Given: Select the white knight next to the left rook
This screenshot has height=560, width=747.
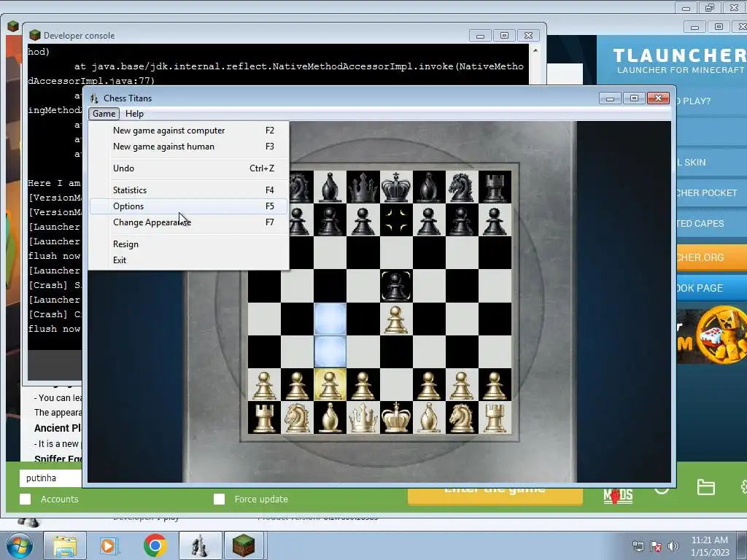Looking at the screenshot, I should tap(298, 418).
